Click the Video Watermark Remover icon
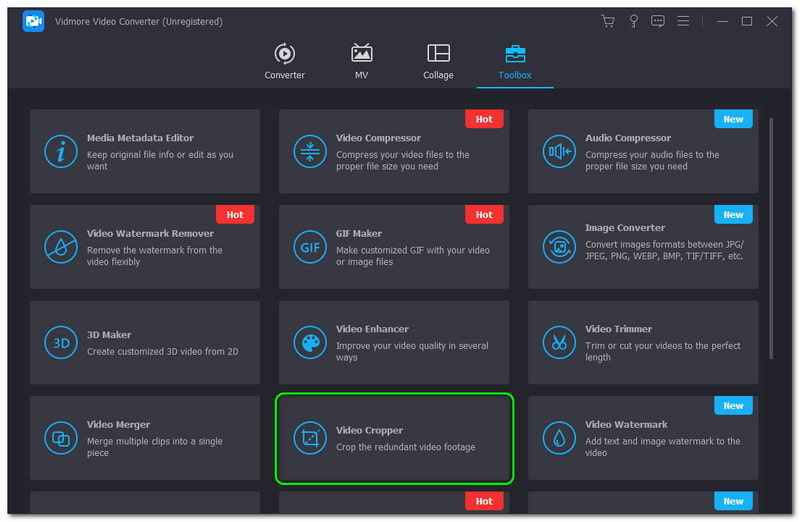This screenshot has width=800, height=522. pos(61,247)
